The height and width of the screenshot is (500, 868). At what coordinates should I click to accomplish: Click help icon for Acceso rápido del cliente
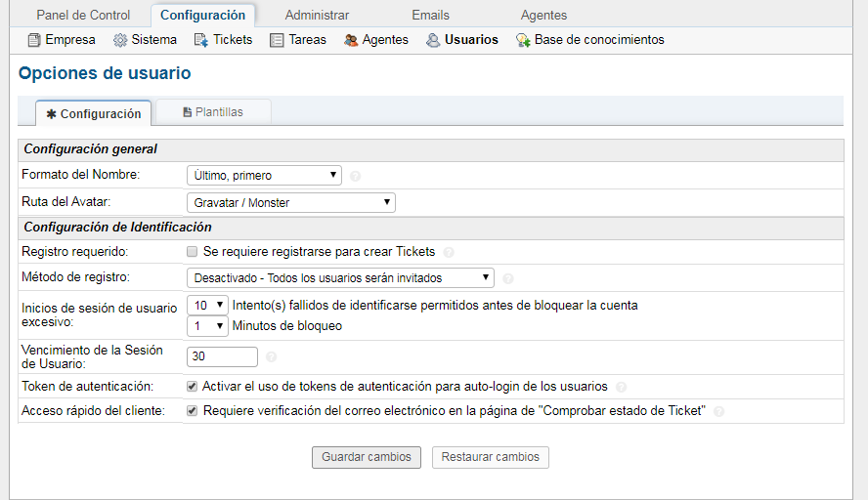(719, 412)
